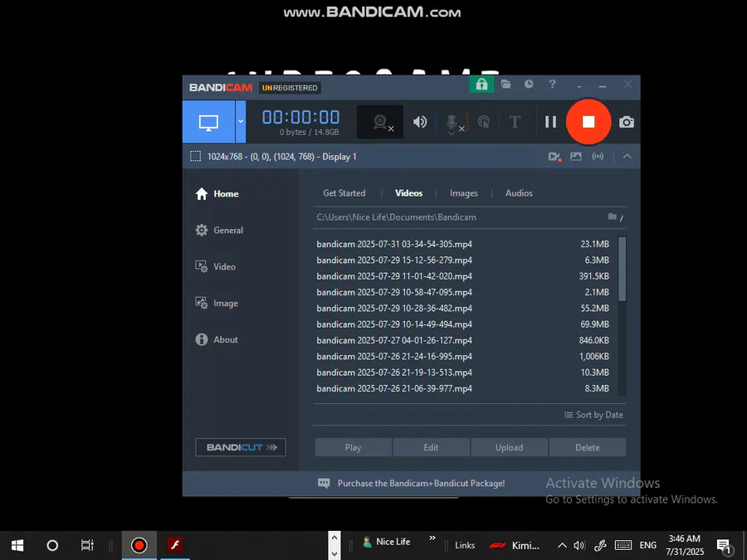The image size is (747, 560).
Task: Open the Sort by Date menu
Action: pos(593,415)
